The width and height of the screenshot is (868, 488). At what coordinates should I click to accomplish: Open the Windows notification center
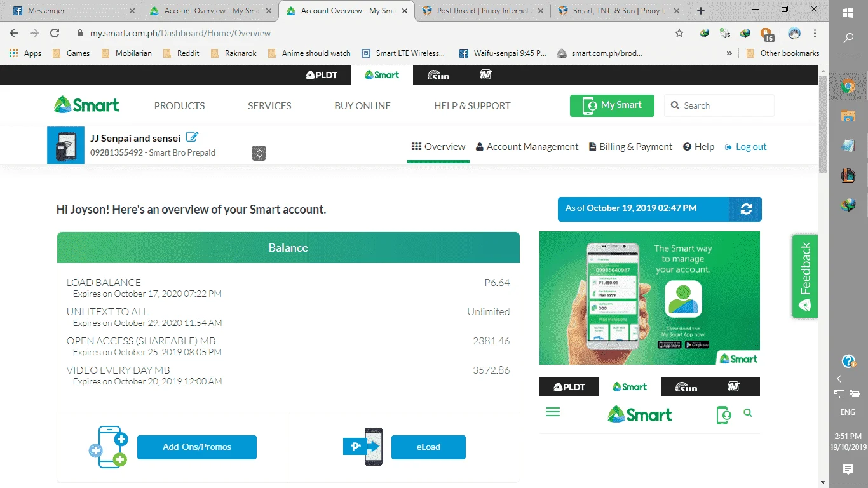(848, 470)
